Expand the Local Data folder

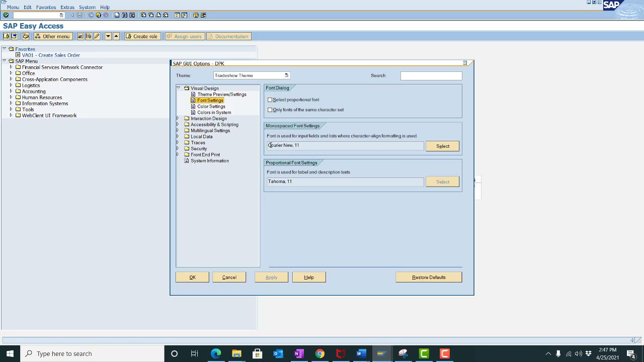pyautogui.click(x=178, y=137)
